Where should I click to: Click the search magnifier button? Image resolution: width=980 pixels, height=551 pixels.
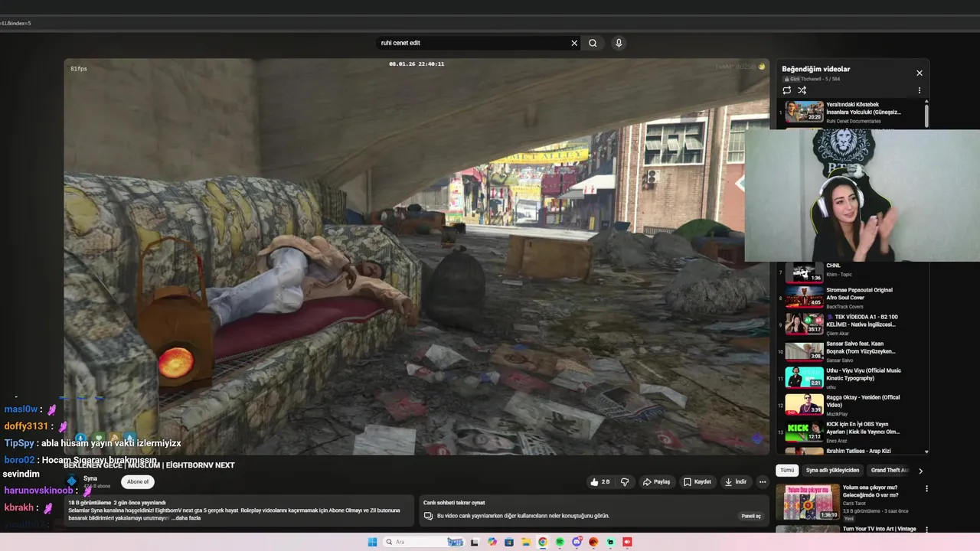pos(593,43)
